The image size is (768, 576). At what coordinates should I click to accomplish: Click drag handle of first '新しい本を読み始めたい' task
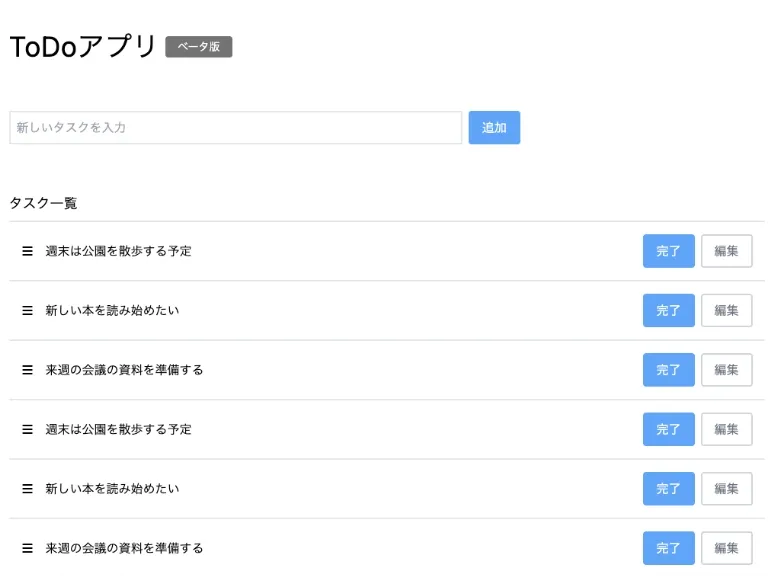(28, 310)
